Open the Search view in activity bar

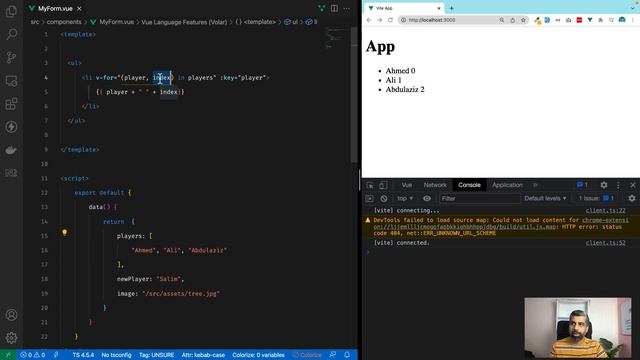(x=11, y=34)
